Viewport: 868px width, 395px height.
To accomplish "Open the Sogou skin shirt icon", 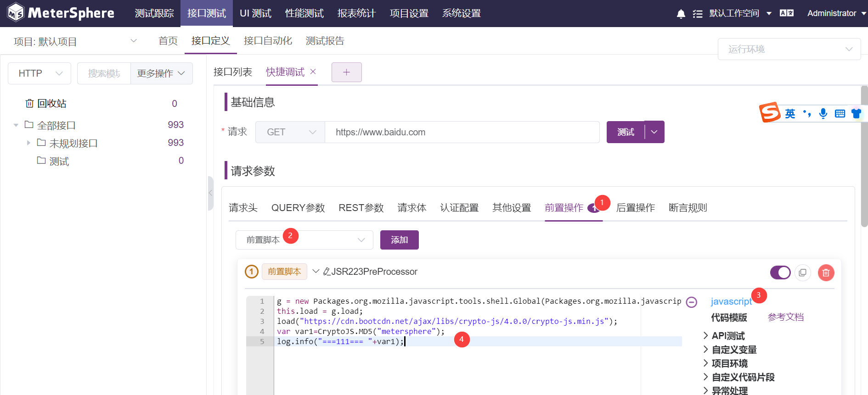I will pos(856,113).
